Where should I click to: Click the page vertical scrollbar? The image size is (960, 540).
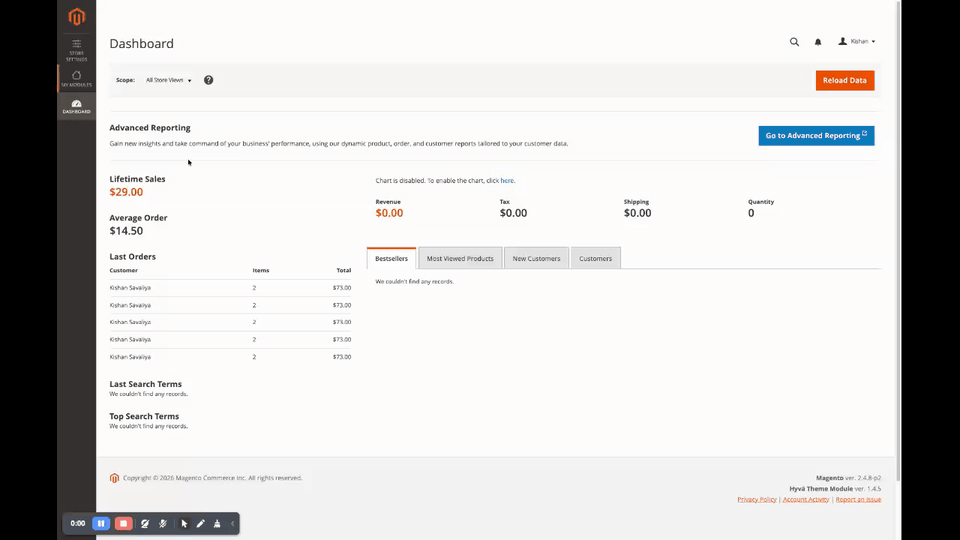[898, 241]
